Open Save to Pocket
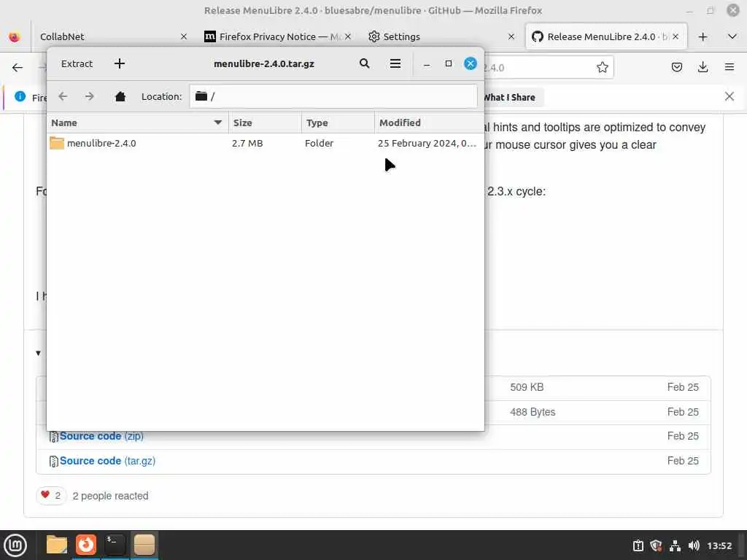 676,67
